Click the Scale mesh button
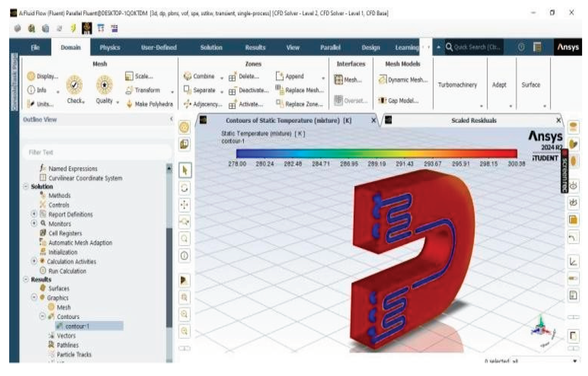 tap(139, 76)
